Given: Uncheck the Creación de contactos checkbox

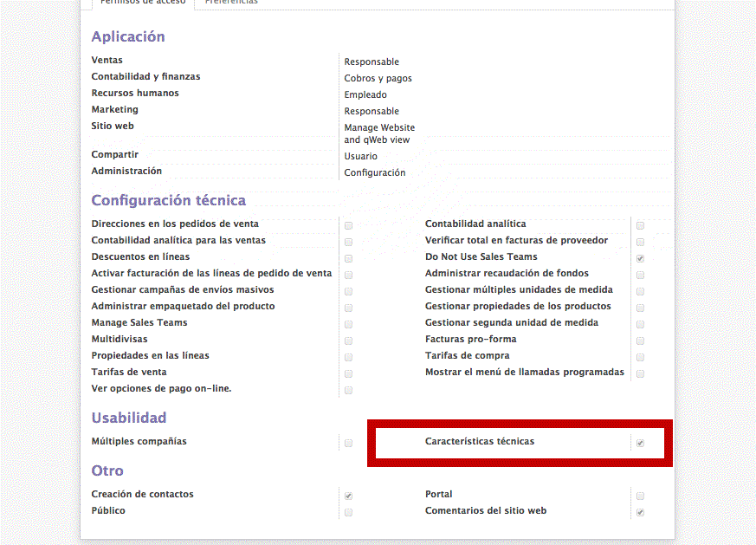Looking at the screenshot, I should pyautogui.click(x=348, y=496).
